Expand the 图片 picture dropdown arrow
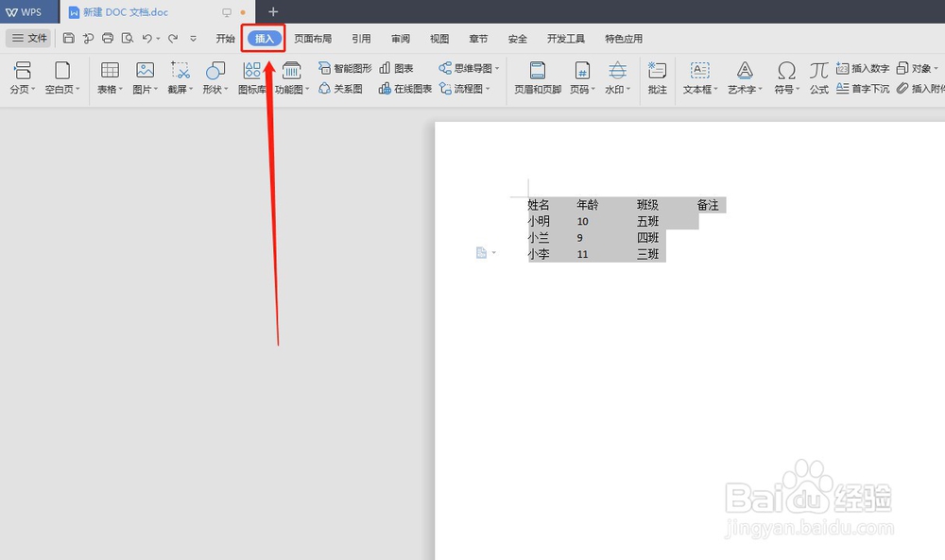 coord(157,90)
